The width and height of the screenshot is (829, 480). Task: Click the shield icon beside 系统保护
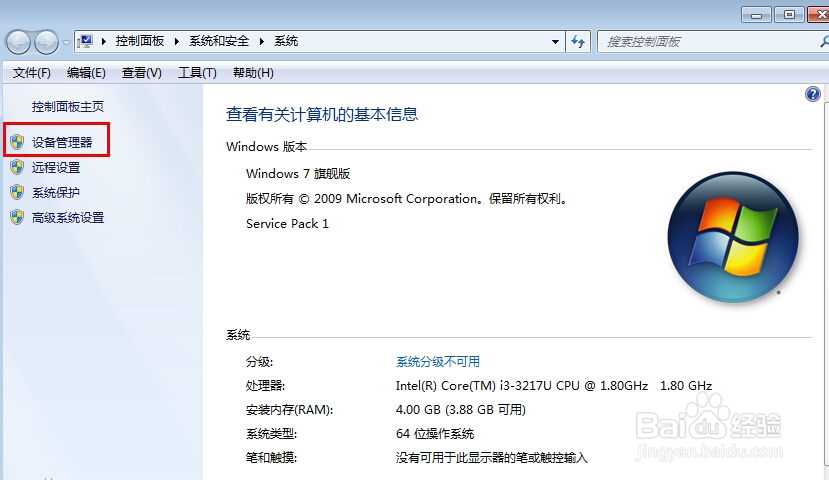tap(17, 192)
